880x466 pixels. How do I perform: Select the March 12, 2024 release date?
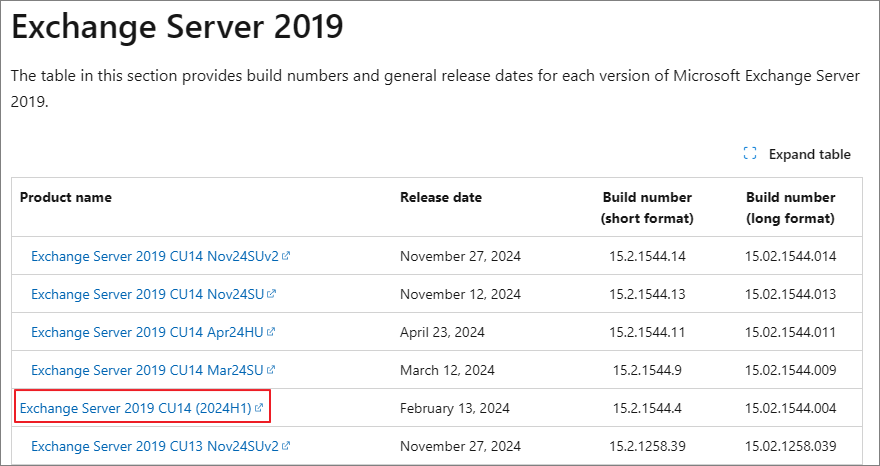tap(447, 371)
